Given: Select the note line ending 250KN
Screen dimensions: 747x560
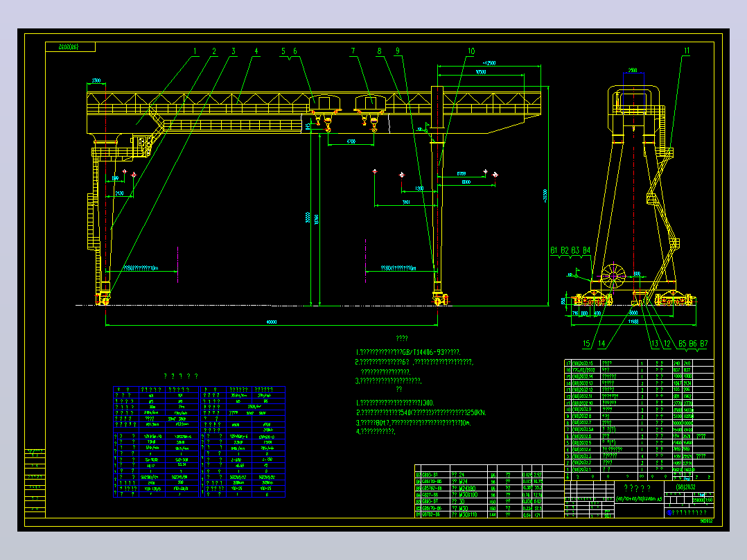Looking at the screenshot, I should [421, 413].
